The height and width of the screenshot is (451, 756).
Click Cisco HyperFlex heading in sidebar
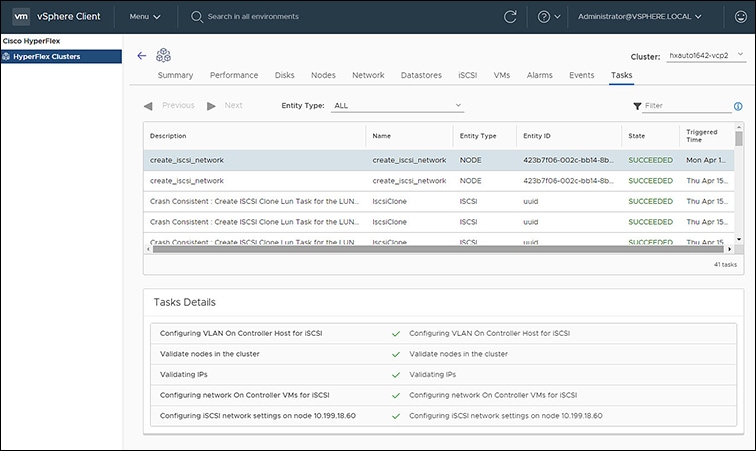coord(31,41)
